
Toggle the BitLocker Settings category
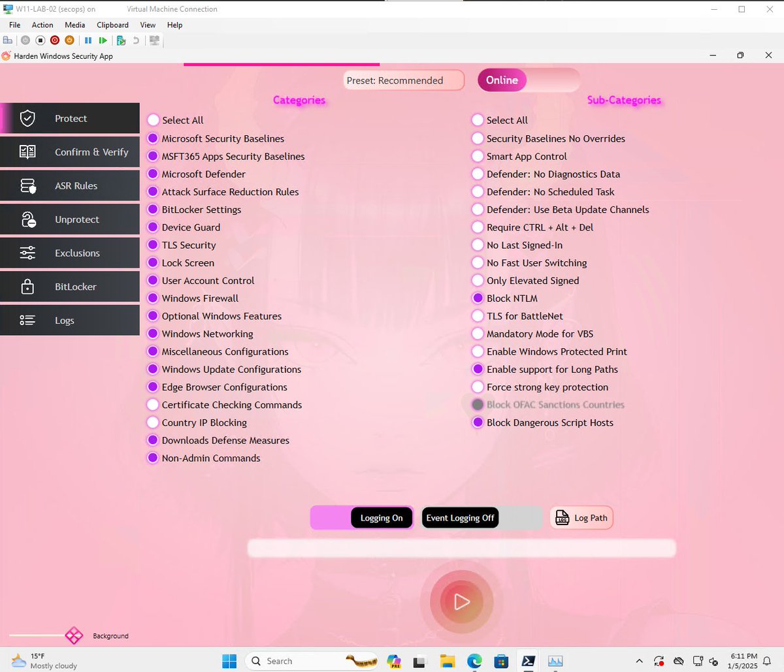(195, 210)
